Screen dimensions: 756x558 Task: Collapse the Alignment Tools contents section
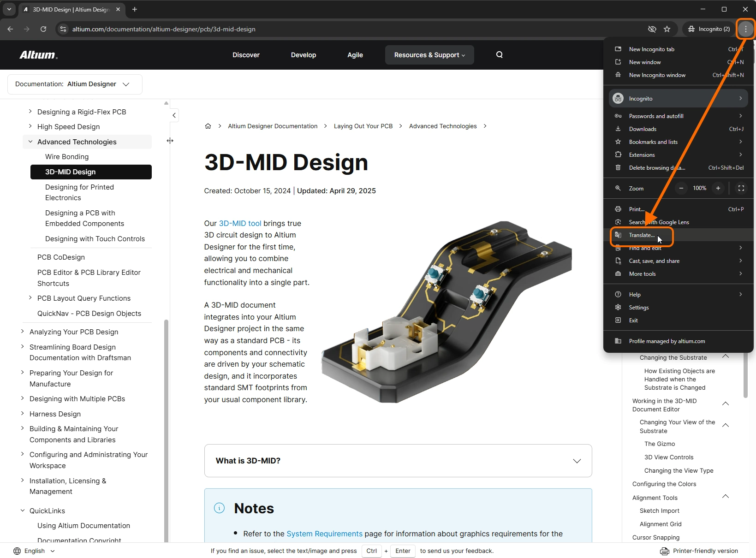tap(725, 497)
